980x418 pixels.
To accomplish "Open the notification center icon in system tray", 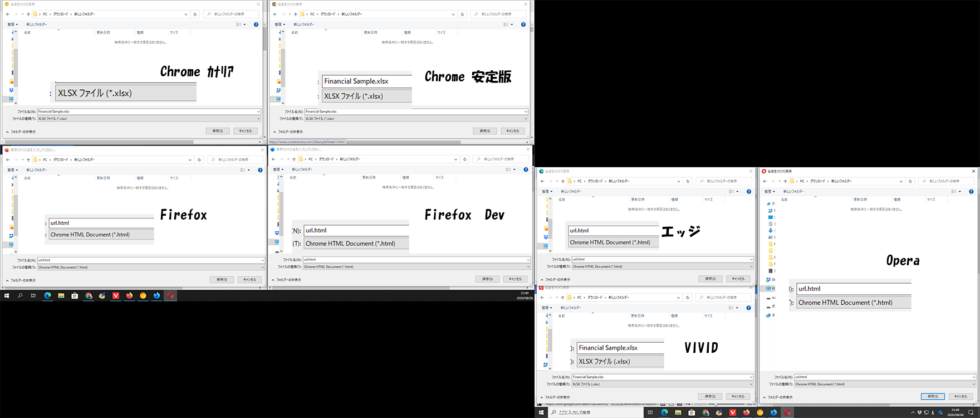I will coord(971,412).
